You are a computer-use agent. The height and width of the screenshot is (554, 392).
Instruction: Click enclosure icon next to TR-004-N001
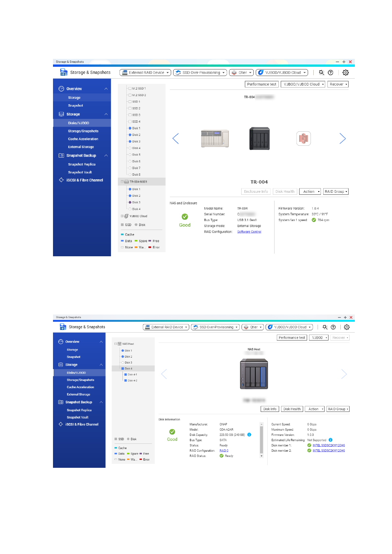coord(126,182)
